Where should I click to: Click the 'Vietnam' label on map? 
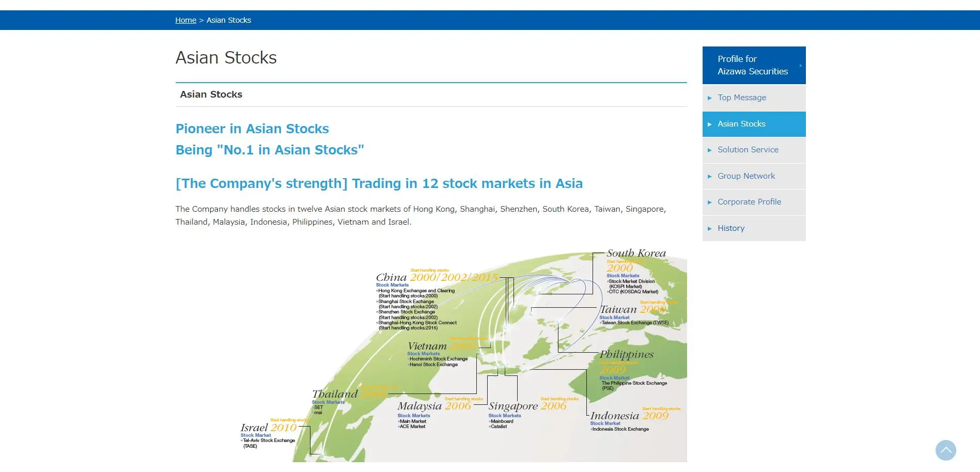tap(427, 346)
